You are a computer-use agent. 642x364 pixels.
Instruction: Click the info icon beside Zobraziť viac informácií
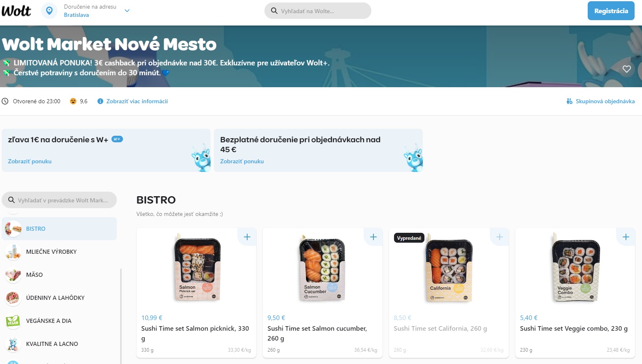pyautogui.click(x=100, y=101)
